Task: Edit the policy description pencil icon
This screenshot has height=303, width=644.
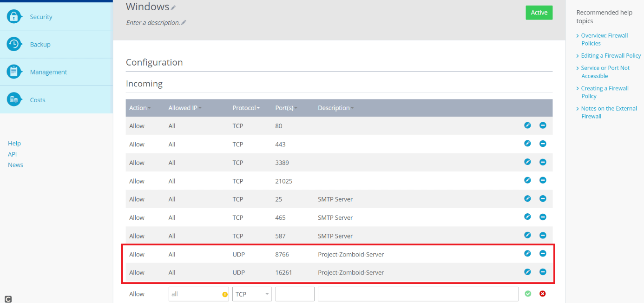Action: 184,22
